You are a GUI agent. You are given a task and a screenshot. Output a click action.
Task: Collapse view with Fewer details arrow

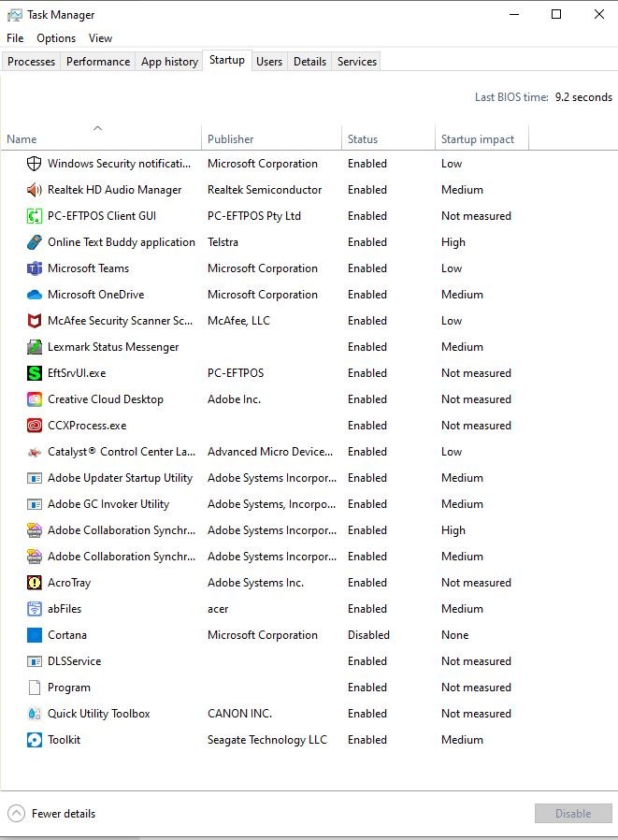click(x=16, y=813)
